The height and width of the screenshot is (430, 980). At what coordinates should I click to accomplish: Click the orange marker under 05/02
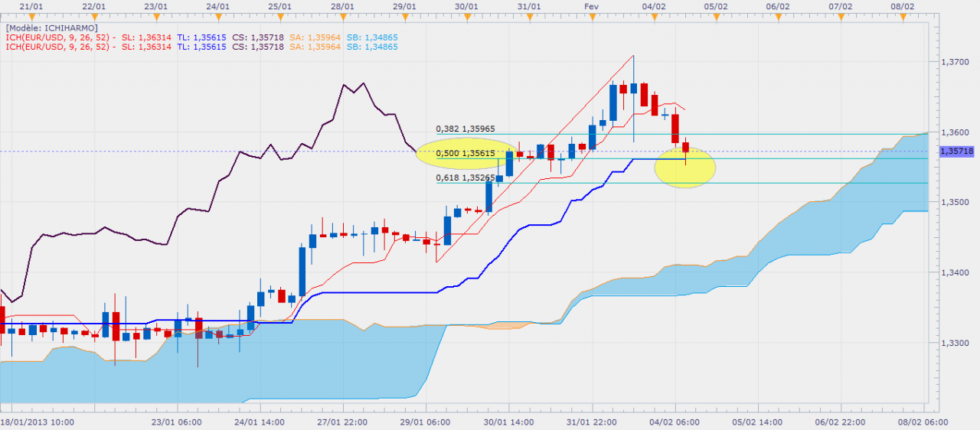(716, 15)
